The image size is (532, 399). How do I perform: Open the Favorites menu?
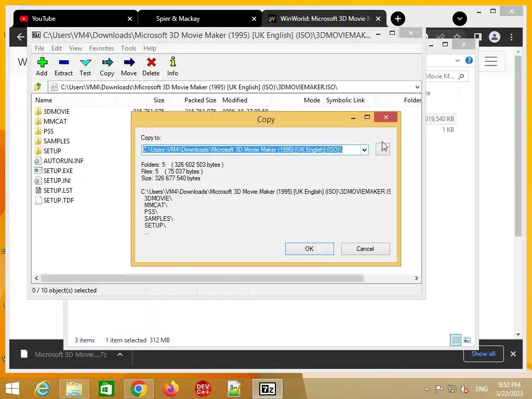tap(101, 48)
